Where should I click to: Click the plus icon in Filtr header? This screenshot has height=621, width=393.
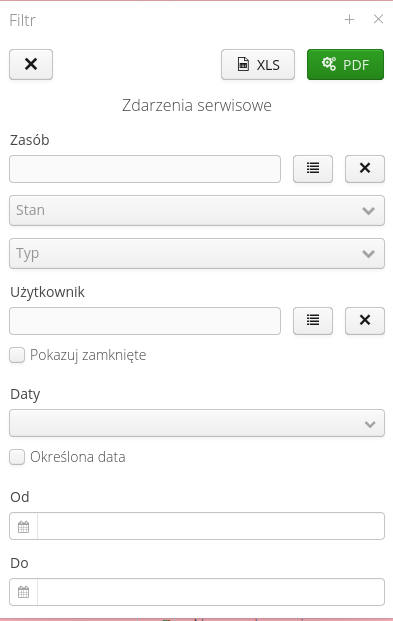pyautogui.click(x=349, y=19)
